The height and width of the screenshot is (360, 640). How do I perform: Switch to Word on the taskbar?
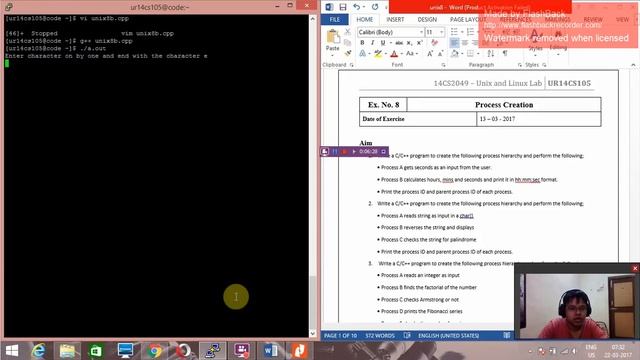(x=271, y=351)
